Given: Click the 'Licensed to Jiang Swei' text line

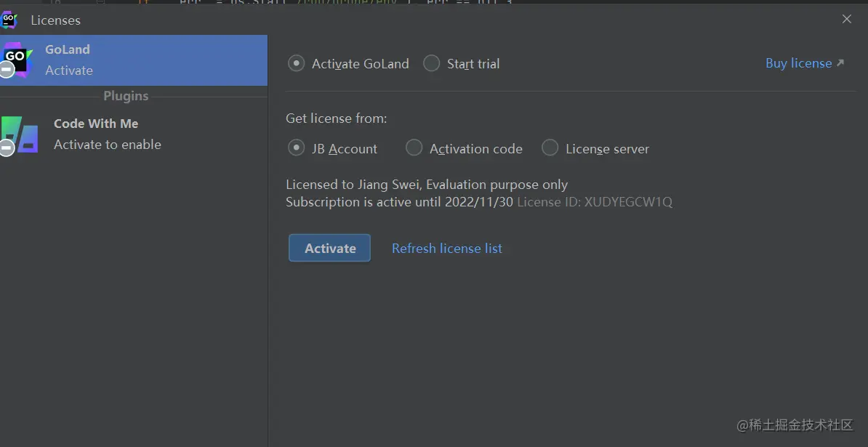Looking at the screenshot, I should coord(427,184).
